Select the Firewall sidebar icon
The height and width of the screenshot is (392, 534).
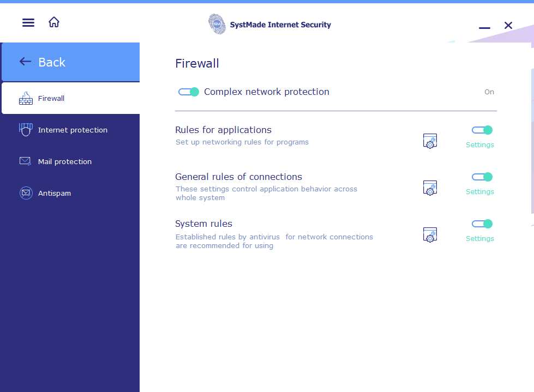click(25, 98)
